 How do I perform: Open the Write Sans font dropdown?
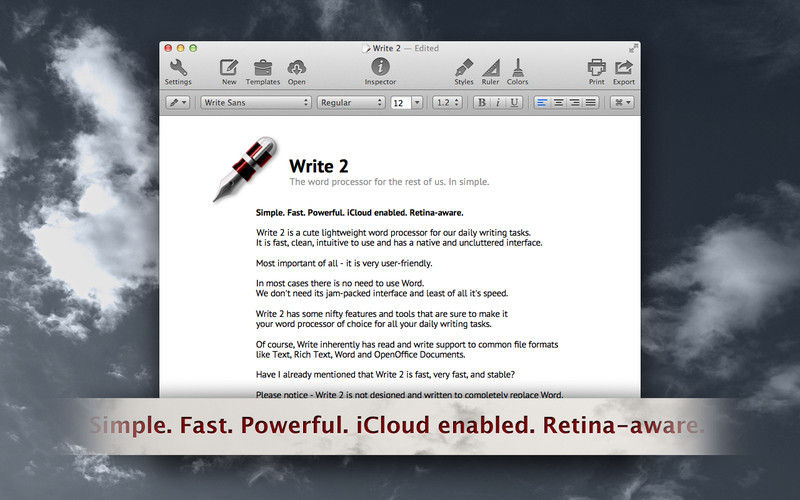point(256,103)
